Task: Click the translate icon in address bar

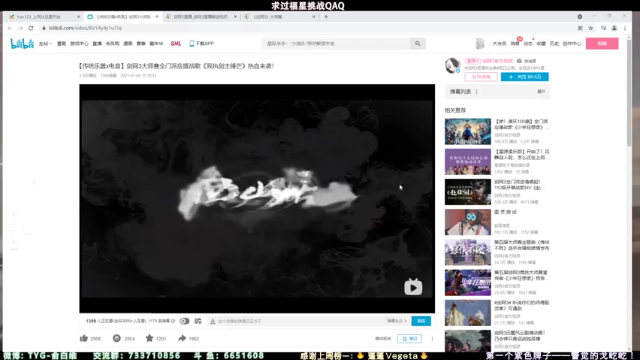Action: pyautogui.click(x=580, y=28)
